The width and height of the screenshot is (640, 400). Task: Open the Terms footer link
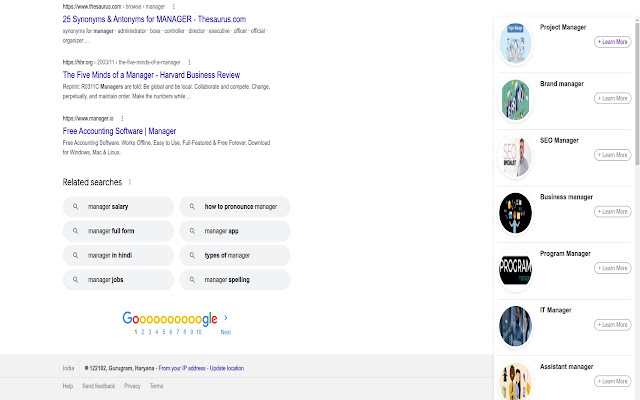pyautogui.click(x=156, y=386)
